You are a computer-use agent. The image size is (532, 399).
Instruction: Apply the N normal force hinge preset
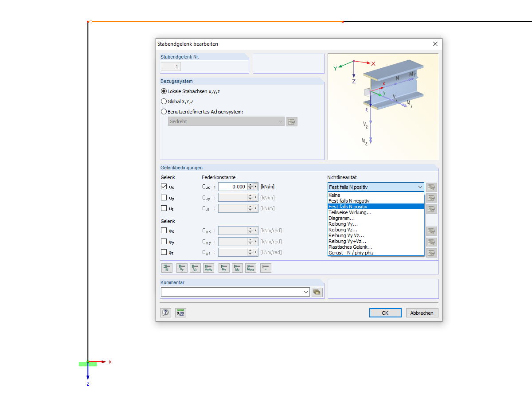167,268
